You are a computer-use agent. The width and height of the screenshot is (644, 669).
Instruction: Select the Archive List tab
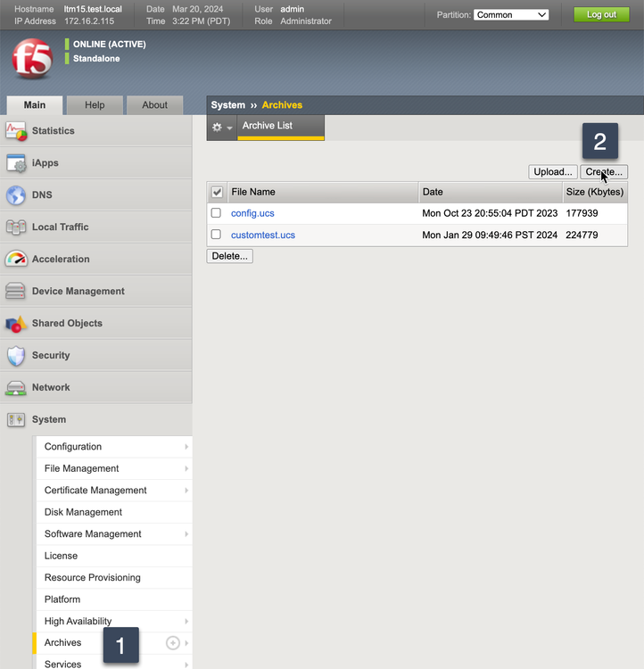280,127
